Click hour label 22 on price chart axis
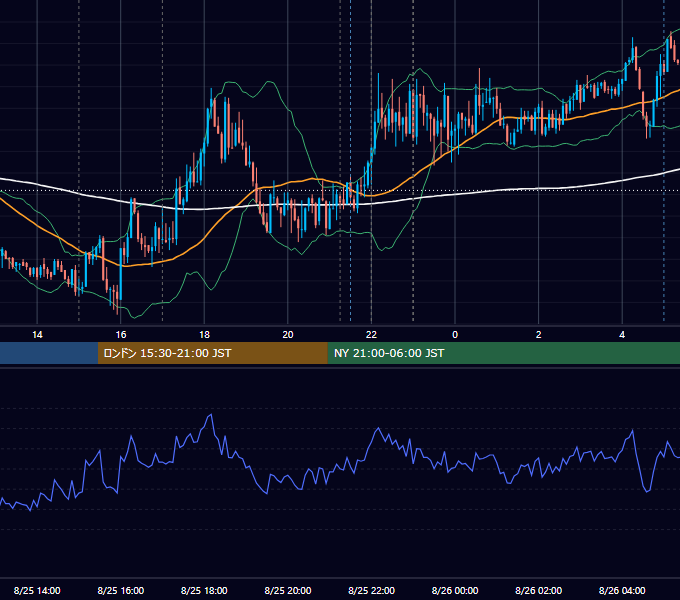The width and height of the screenshot is (680, 600). 371,335
